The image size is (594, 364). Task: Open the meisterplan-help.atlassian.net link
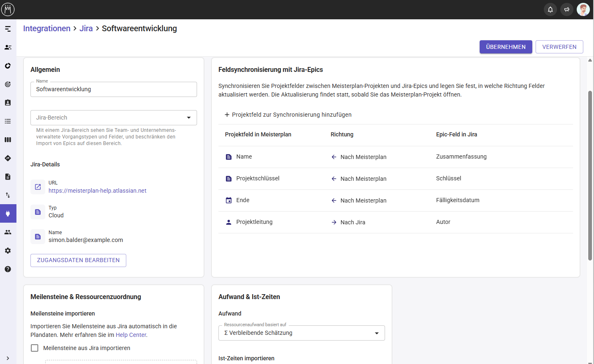(97, 191)
